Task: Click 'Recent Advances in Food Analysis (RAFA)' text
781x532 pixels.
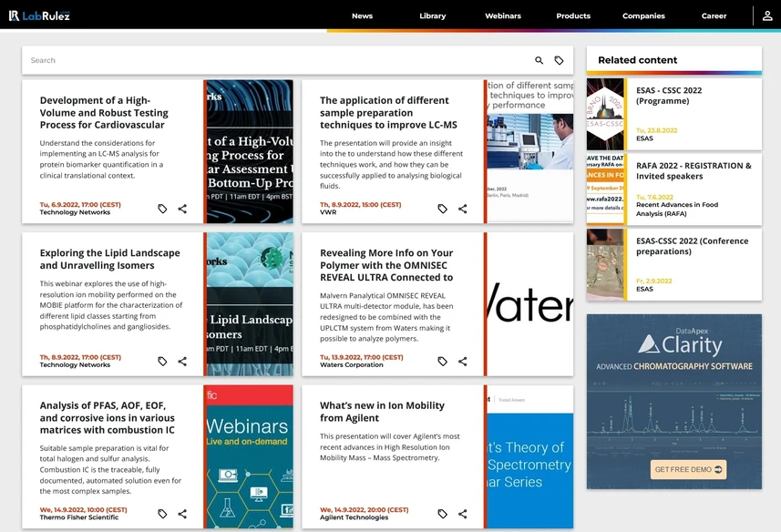Action: [x=677, y=209]
